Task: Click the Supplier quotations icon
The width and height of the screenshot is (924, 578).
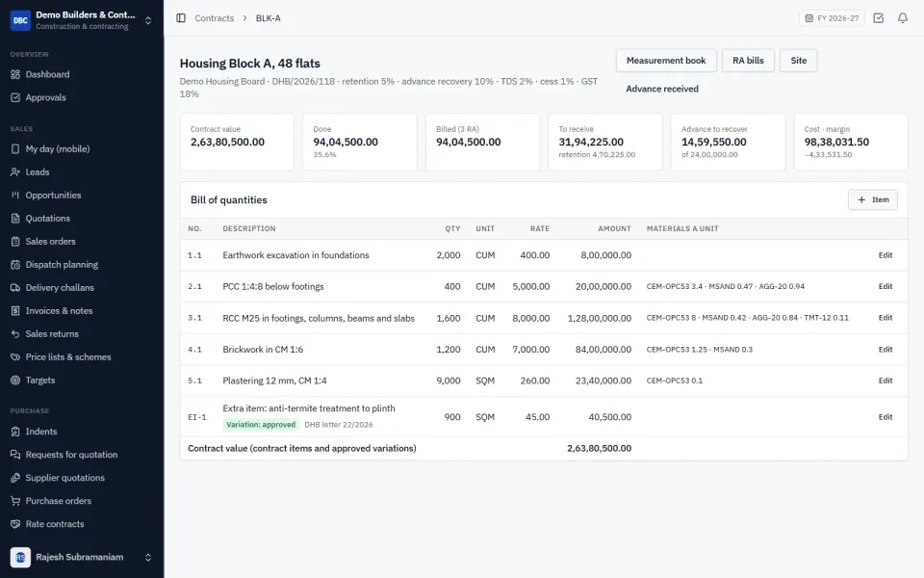Action: click(x=15, y=478)
